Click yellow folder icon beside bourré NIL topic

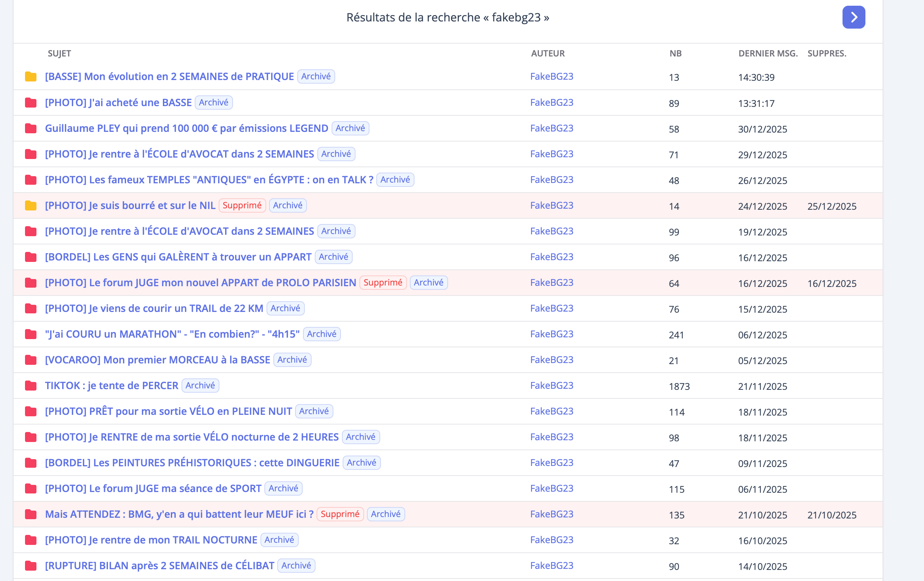click(31, 206)
